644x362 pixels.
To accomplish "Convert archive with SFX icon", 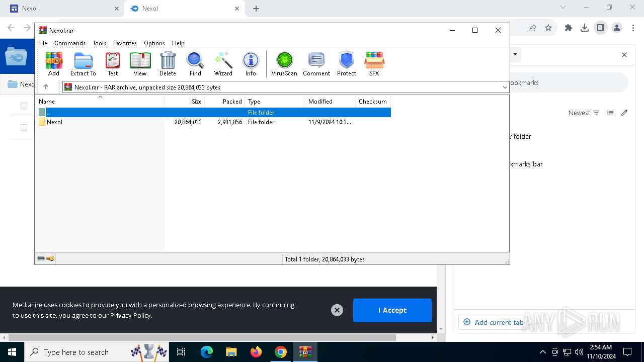I will [x=374, y=64].
